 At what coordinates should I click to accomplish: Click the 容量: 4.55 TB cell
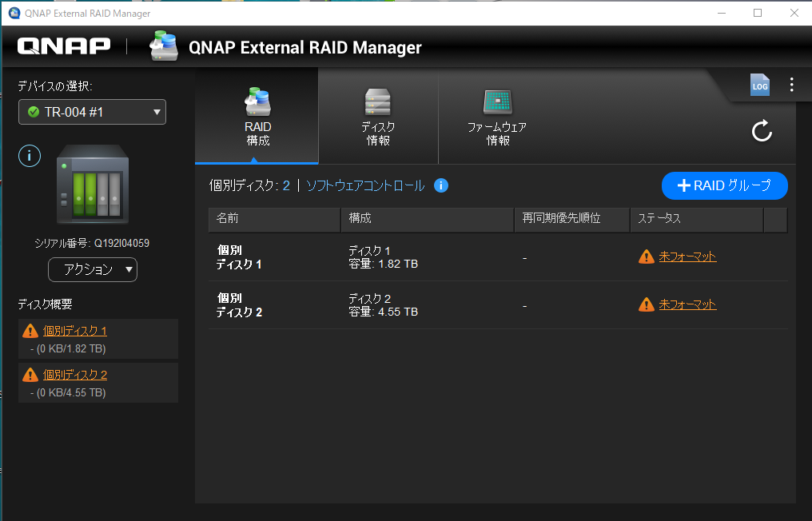click(x=383, y=312)
